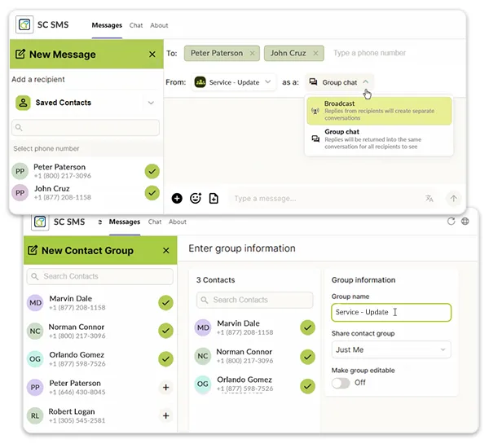Open the From Service - Update dropdown
The image size is (489, 448).
click(x=234, y=82)
